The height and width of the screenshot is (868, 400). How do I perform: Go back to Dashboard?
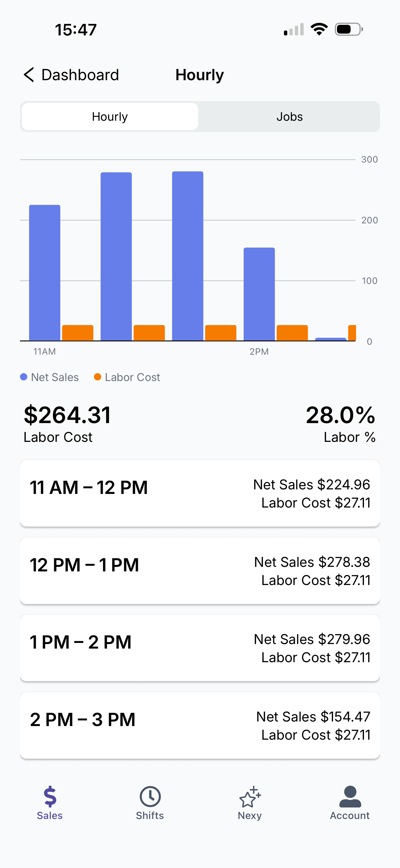click(80, 75)
